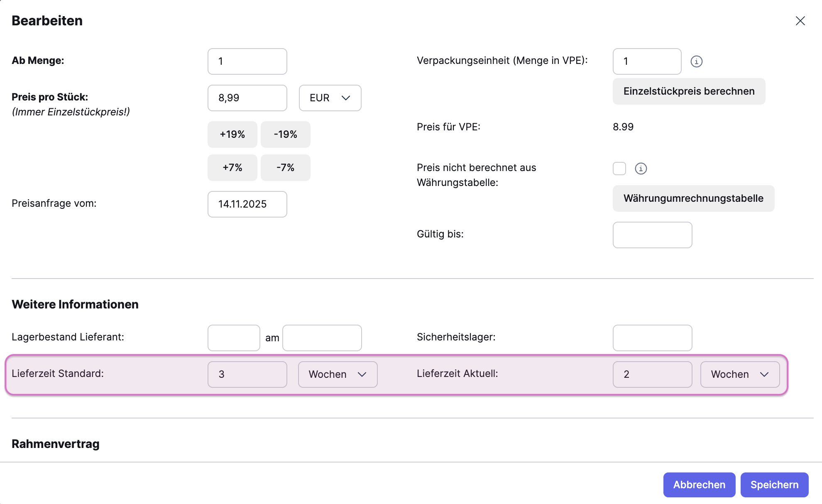The height and width of the screenshot is (504, 822).
Task: Click the Gültig bis date field
Action: 652,235
